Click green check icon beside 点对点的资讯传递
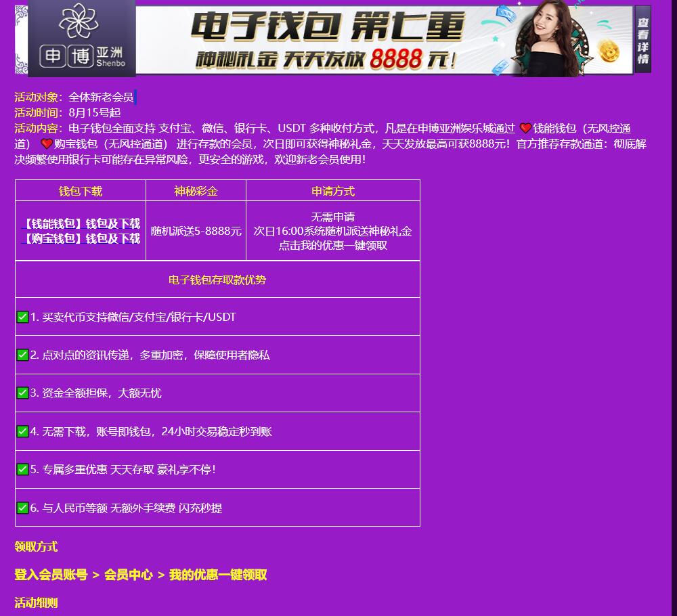The height and width of the screenshot is (616, 677). click(22, 355)
